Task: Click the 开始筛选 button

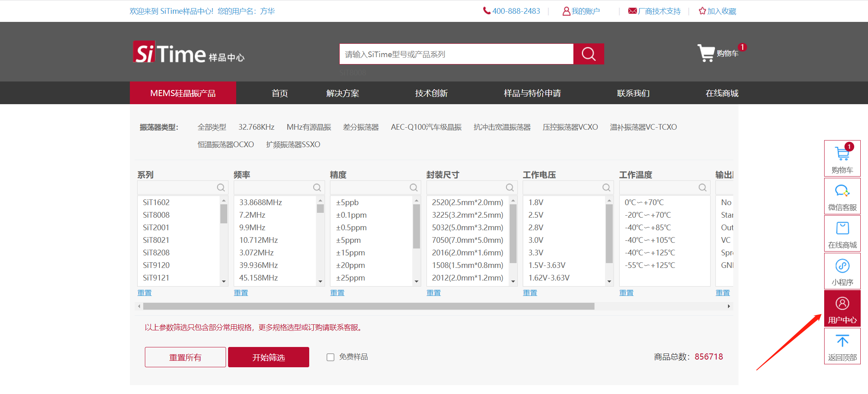Action: click(x=269, y=357)
